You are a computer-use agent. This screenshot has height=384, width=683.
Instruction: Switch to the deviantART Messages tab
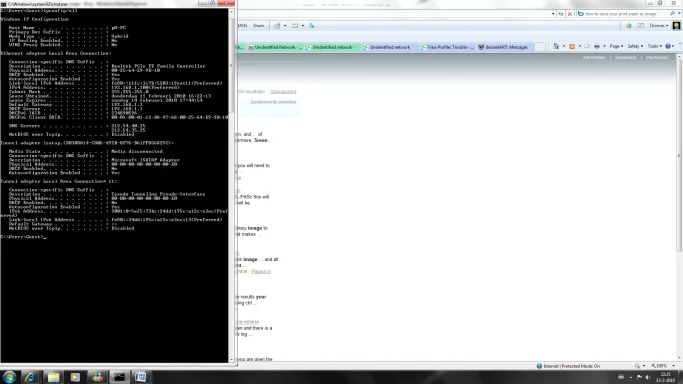[x=504, y=47]
